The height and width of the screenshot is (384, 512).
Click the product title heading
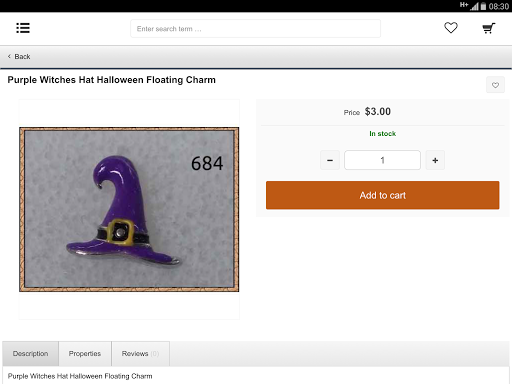[x=111, y=80]
